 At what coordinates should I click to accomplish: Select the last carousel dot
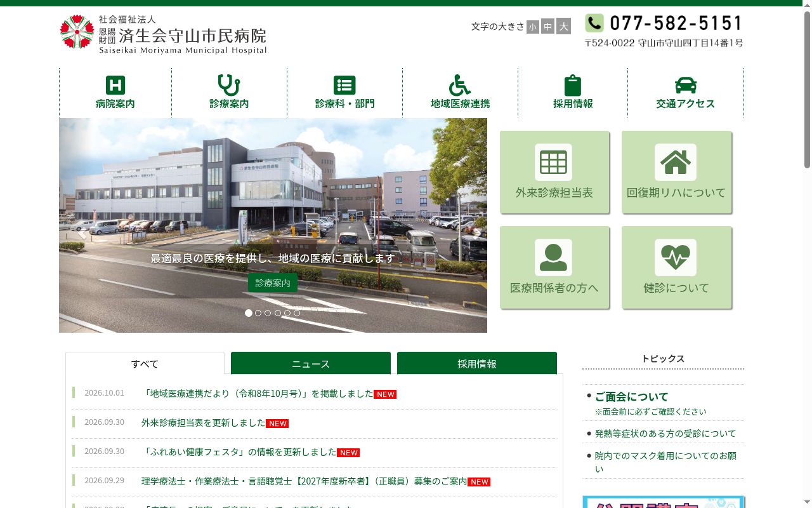click(x=297, y=313)
